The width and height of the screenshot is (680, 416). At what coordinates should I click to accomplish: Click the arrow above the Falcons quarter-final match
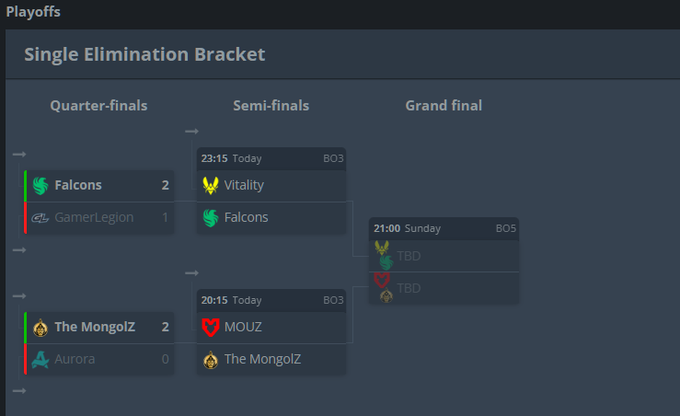[19, 154]
